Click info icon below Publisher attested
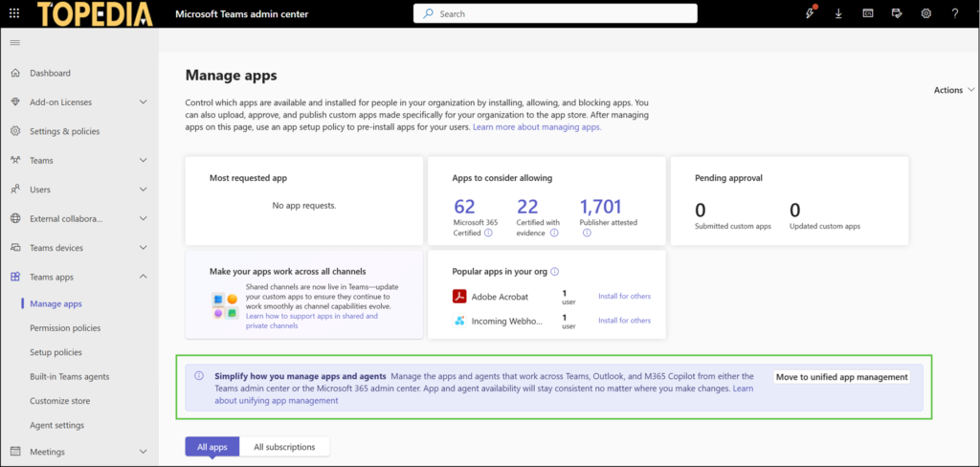The width and height of the screenshot is (980, 467). (587, 233)
